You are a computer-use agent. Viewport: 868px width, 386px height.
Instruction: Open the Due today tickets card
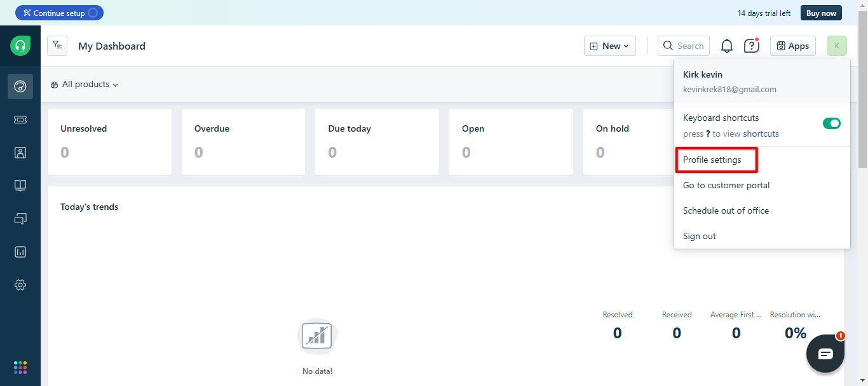point(377,142)
